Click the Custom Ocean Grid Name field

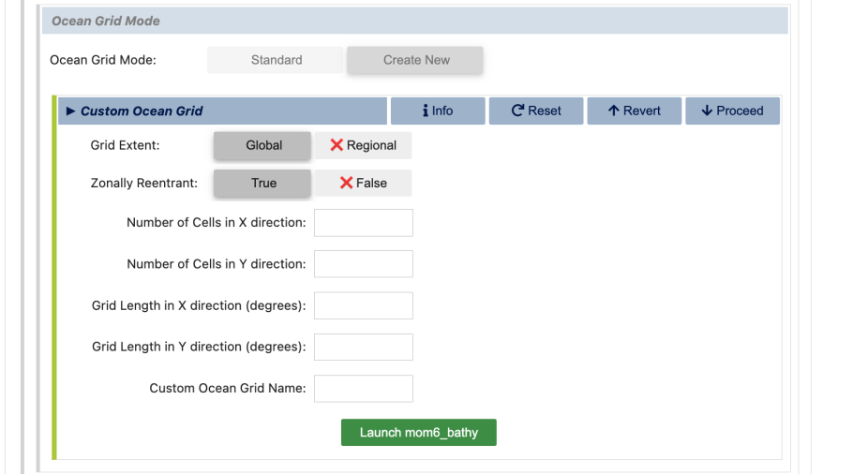coord(363,388)
